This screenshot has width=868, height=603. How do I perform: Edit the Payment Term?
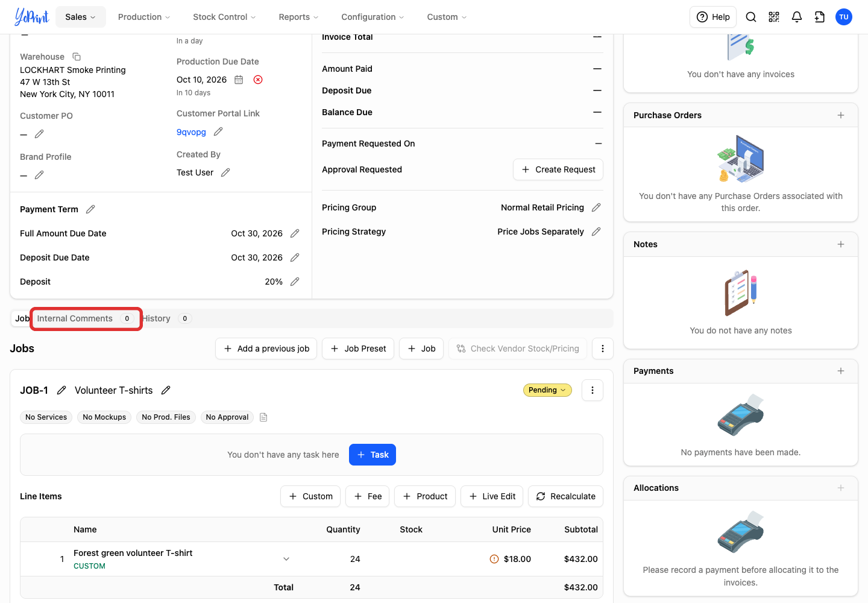pos(90,209)
